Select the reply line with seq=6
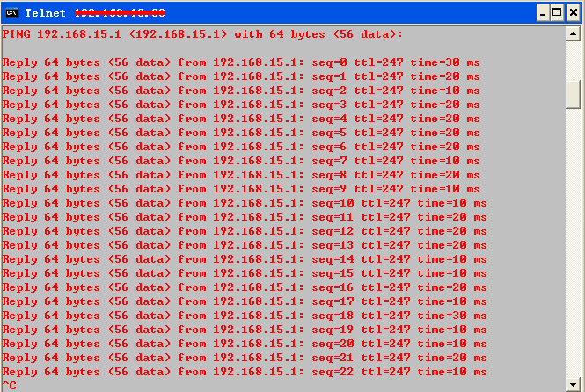This screenshot has height=392, width=585. [241, 147]
